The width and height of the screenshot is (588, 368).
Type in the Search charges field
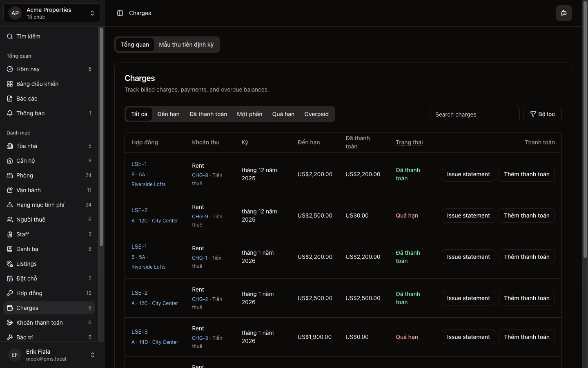(474, 114)
